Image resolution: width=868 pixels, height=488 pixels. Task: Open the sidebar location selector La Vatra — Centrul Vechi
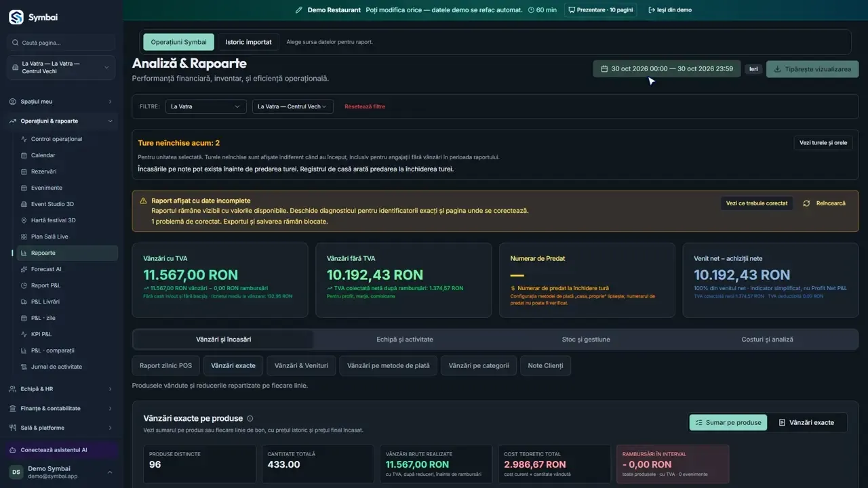pyautogui.click(x=61, y=68)
